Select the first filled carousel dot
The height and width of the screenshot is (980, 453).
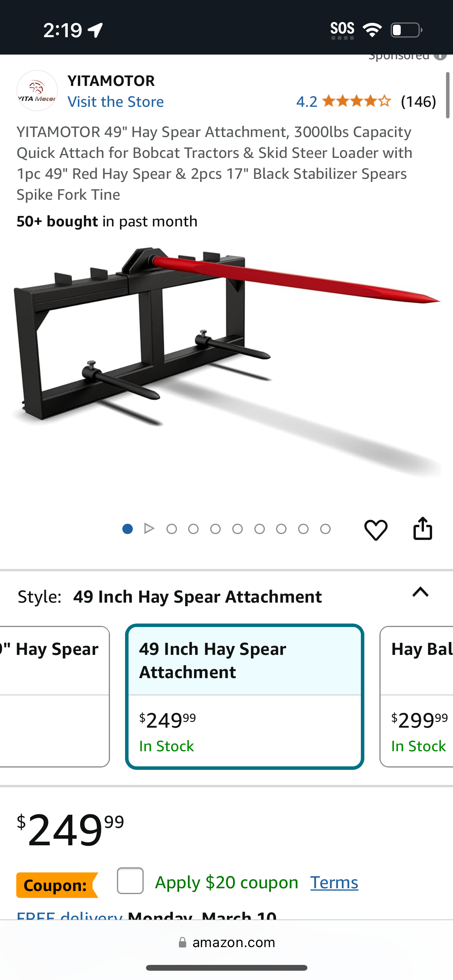(127, 529)
